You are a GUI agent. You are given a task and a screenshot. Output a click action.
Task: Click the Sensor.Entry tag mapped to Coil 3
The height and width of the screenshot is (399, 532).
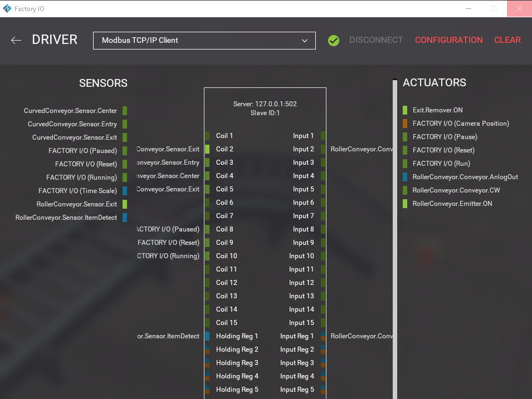[168, 162]
